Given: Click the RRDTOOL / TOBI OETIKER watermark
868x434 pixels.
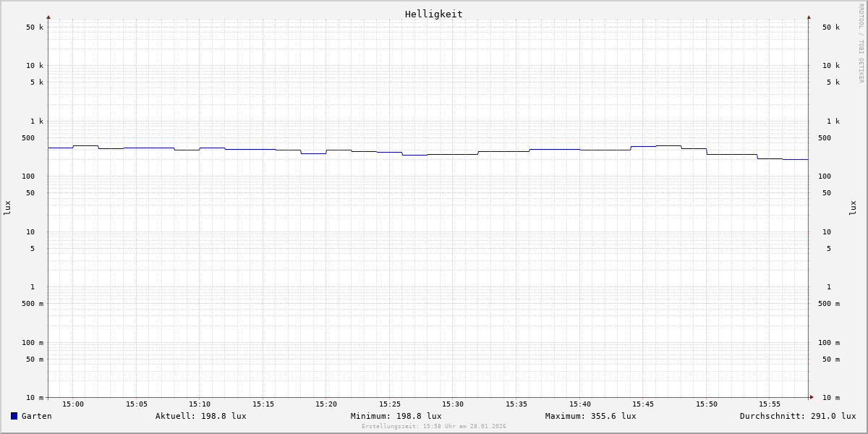Looking at the screenshot, I should pos(861,43).
